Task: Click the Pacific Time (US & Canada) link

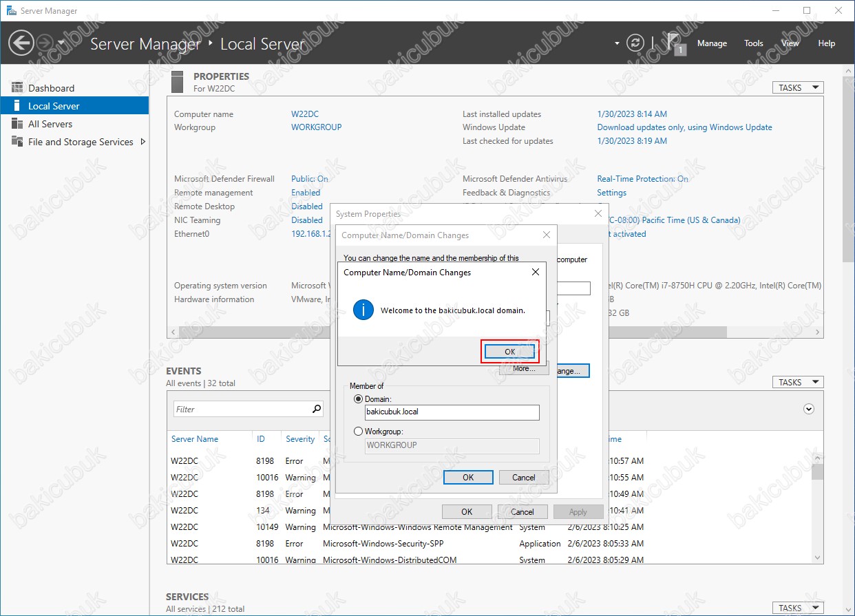Action: (x=673, y=220)
